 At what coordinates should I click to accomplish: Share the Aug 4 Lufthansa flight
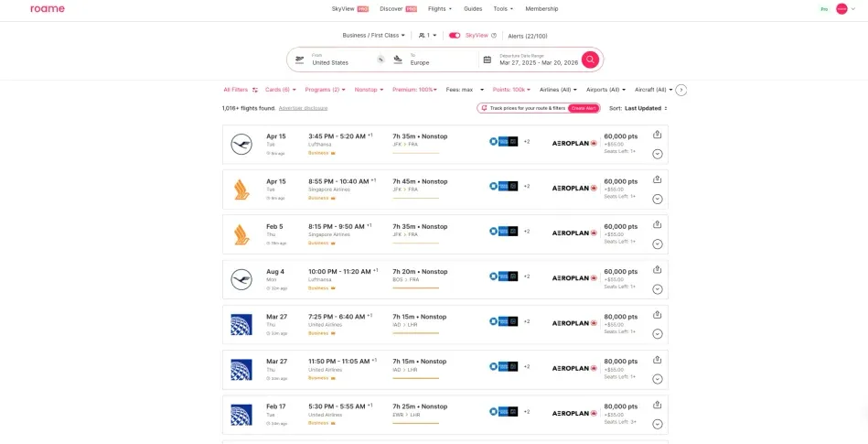click(657, 270)
